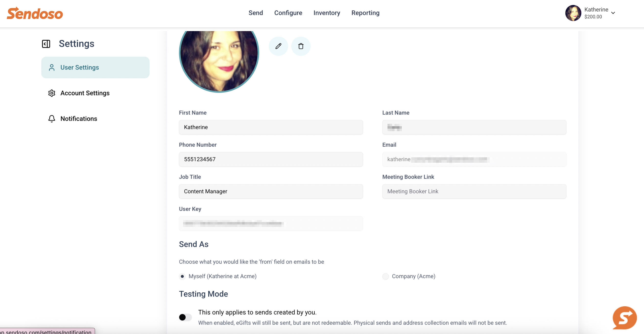Open the Send menu
The width and height of the screenshot is (644, 334).
tap(255, 13)
